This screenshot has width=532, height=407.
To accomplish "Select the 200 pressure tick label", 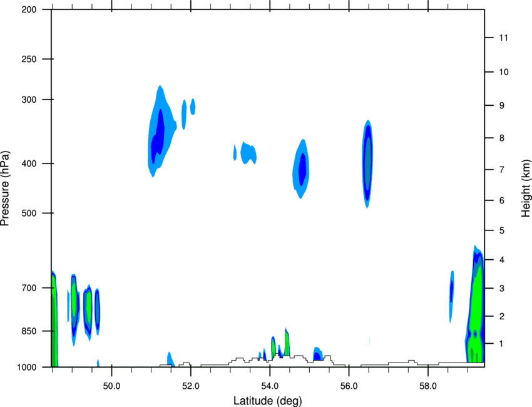I will click(x=29, y=9).
